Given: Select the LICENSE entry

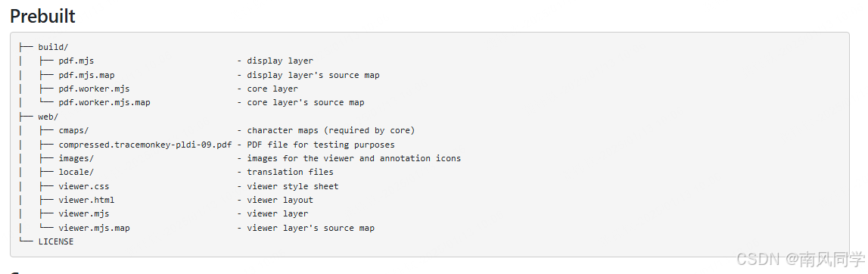Looking at the screenshot, I should point(56,242).
